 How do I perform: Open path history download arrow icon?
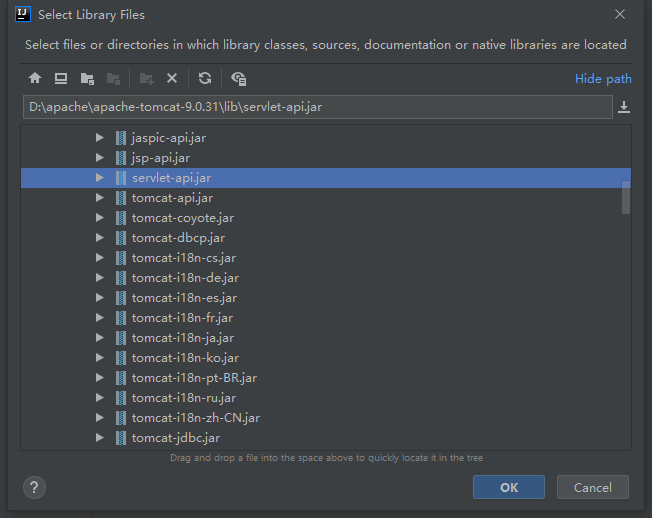(x=624, y=107)
